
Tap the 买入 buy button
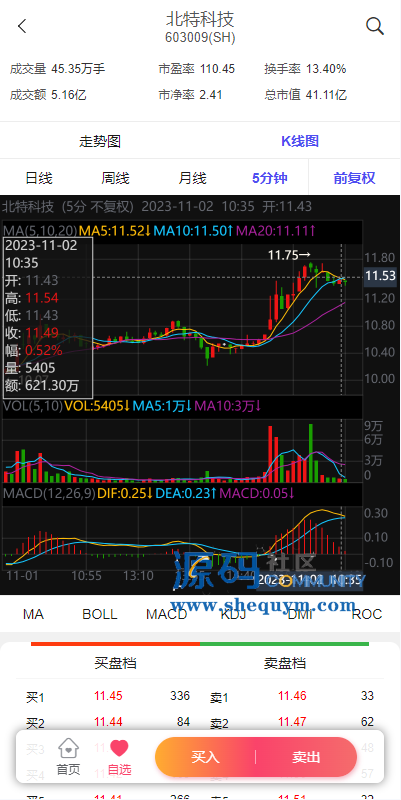pyautogui.click(x=205, y=757)
